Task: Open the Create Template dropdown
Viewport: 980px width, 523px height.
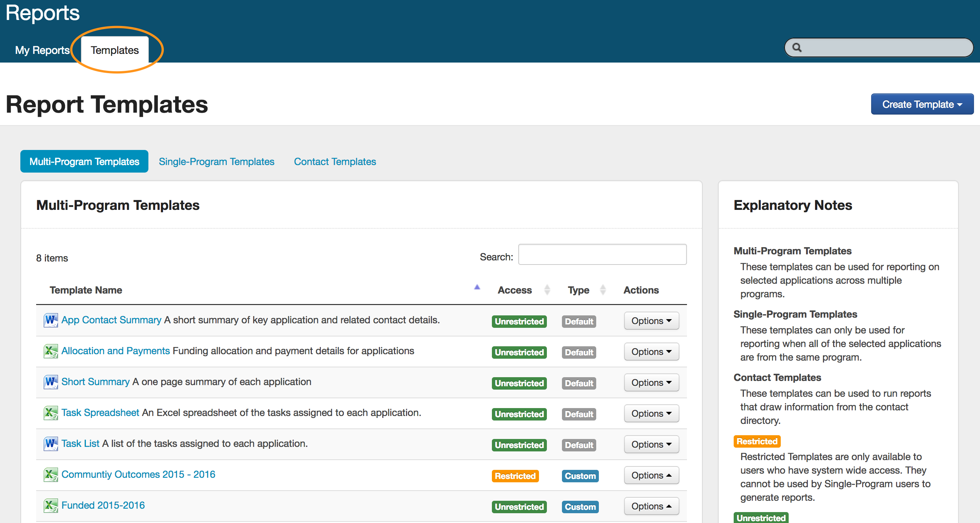Action: (x=922, y=104)
